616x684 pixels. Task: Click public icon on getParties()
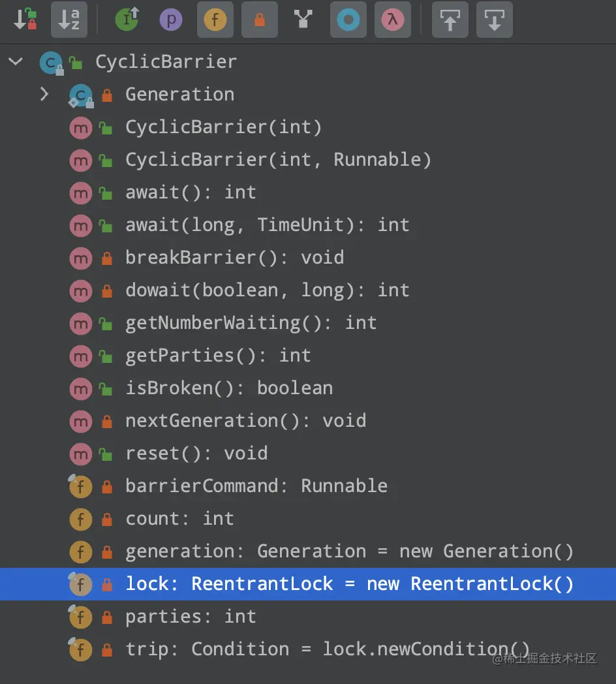pos(106,356)
